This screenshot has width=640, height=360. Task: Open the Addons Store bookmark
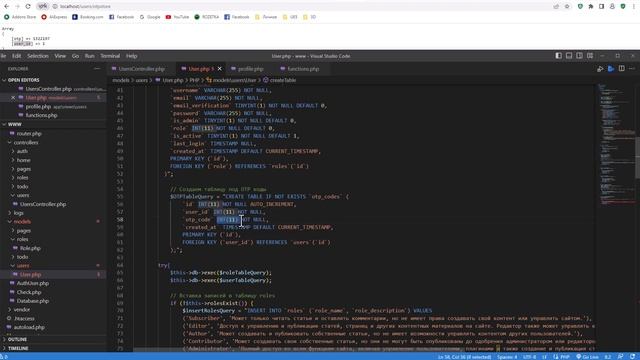pyautogui.click(x=20, y=17)
